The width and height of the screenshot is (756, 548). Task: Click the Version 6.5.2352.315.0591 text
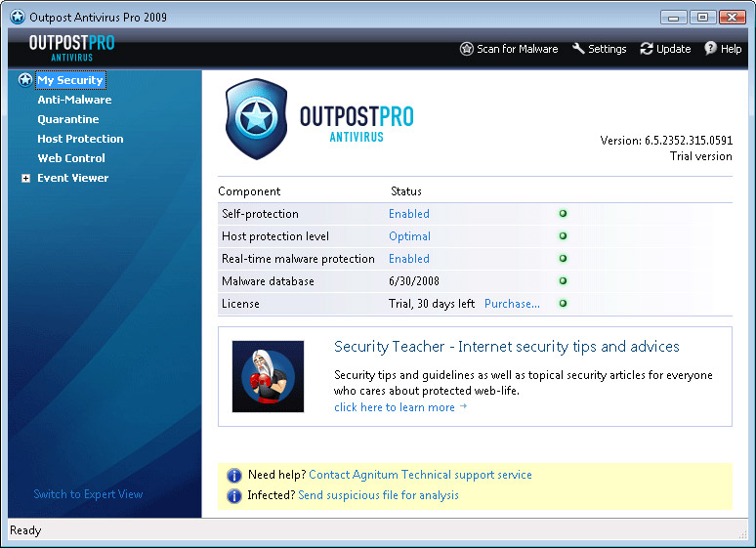click(666, 141)
